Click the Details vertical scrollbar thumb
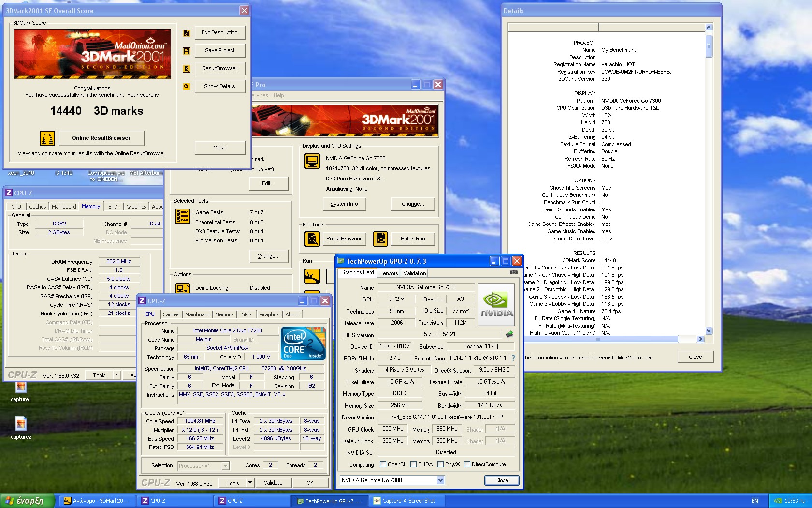The width and height of the screenshot is (812, 508). coord(709,46)
